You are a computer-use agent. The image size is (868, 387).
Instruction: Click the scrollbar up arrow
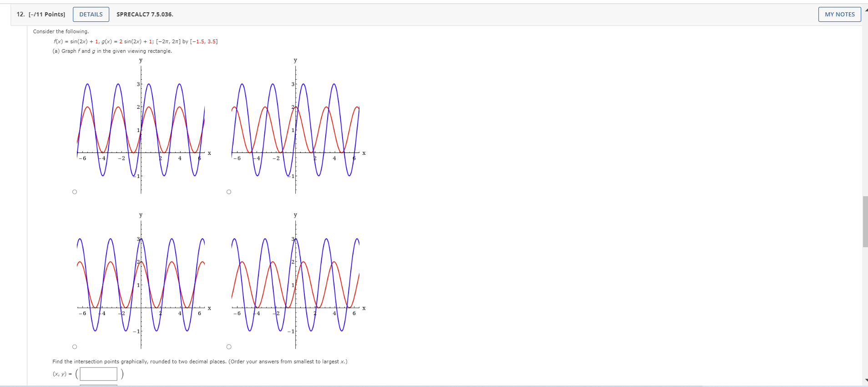866,10
